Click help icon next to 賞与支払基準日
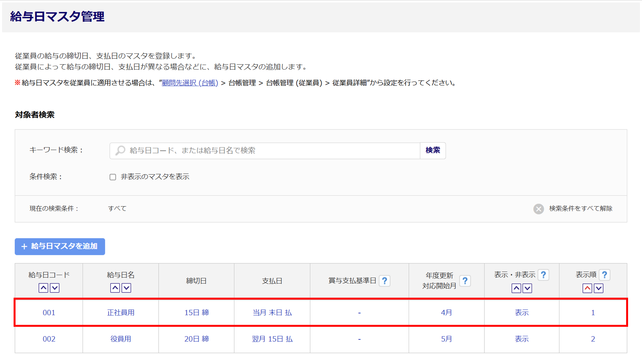Viewport: 642px width, 364px height. (384, 281)
